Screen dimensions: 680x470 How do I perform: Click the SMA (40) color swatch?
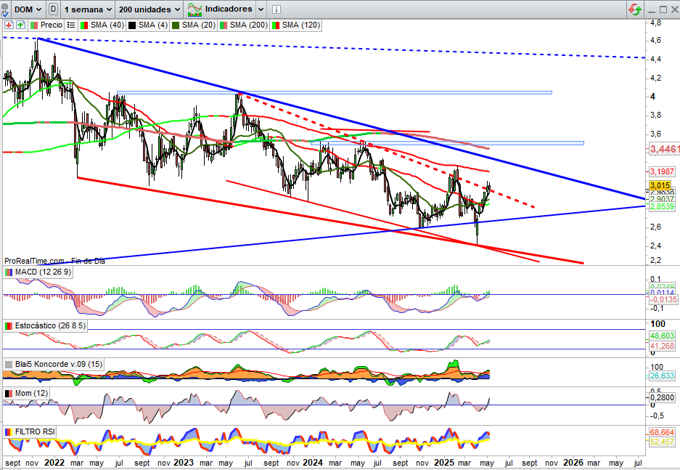pyautogui.click(x=83, y=25)
